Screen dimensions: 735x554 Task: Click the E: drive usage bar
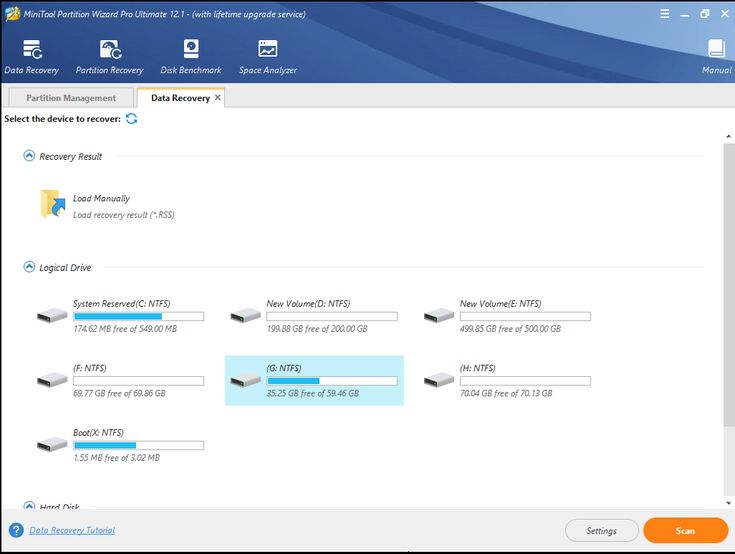pyautogui.click(x=525, y=316)
